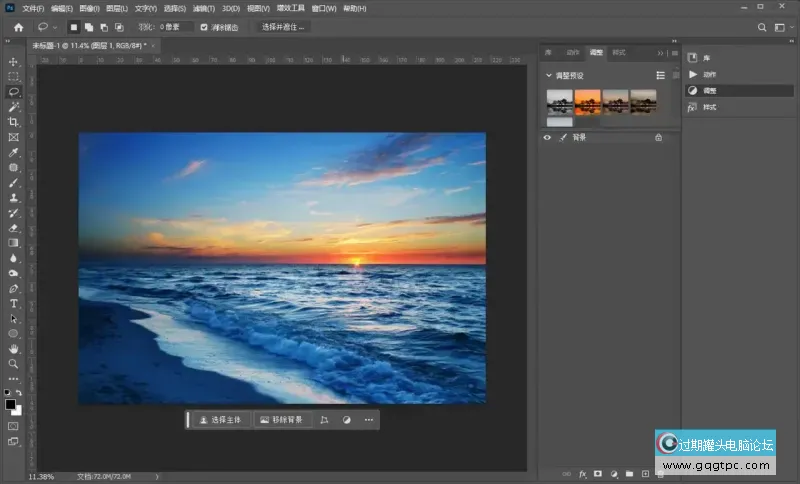
Task: Click the fx layer style icon
Action: [583, 474]
